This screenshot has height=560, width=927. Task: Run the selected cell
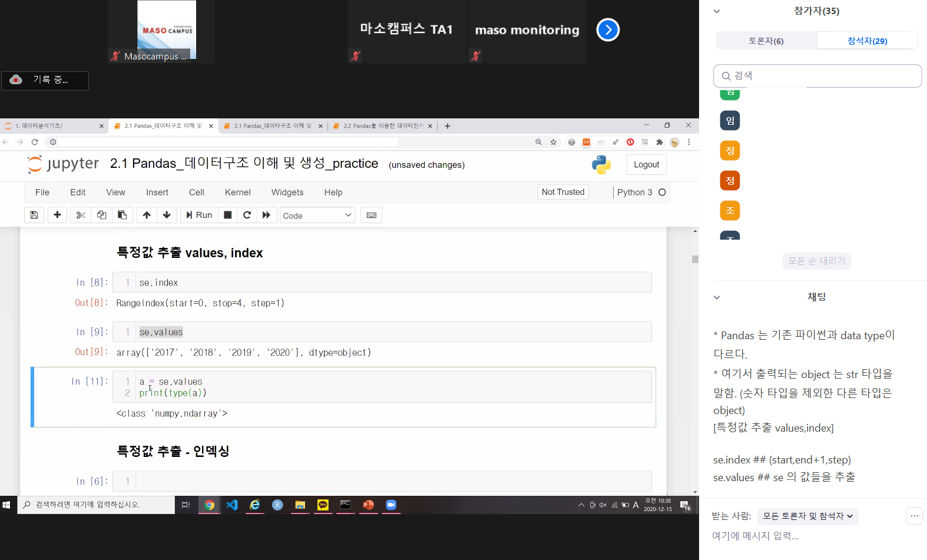point(199,216)
